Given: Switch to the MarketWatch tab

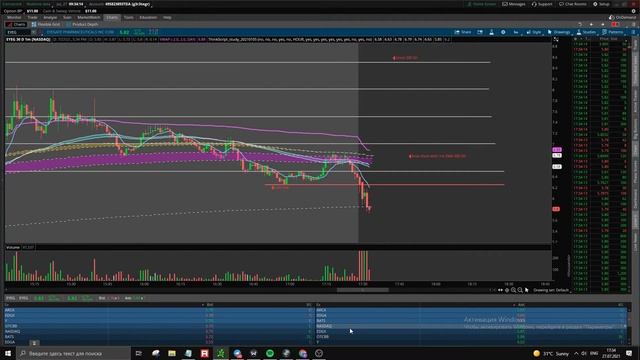Looking at the screenshot, I should (89, 18).
